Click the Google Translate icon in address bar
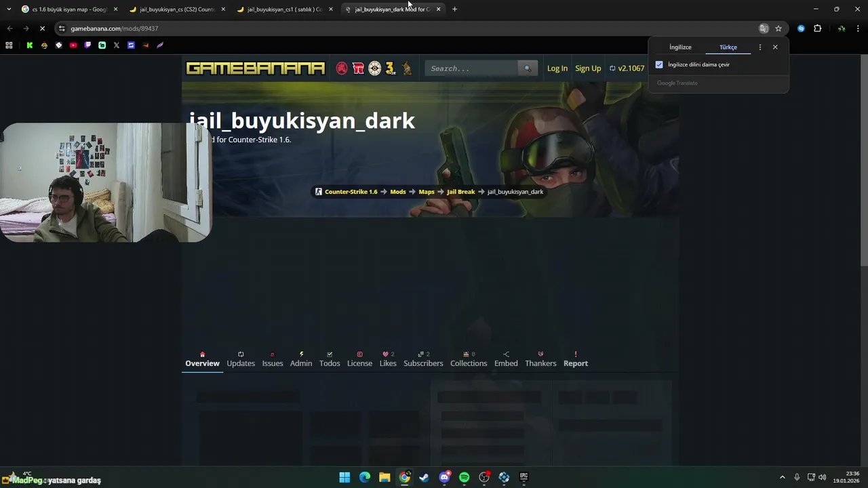The image size is (868, 488). pyautogui.click(x=764, y=28)
